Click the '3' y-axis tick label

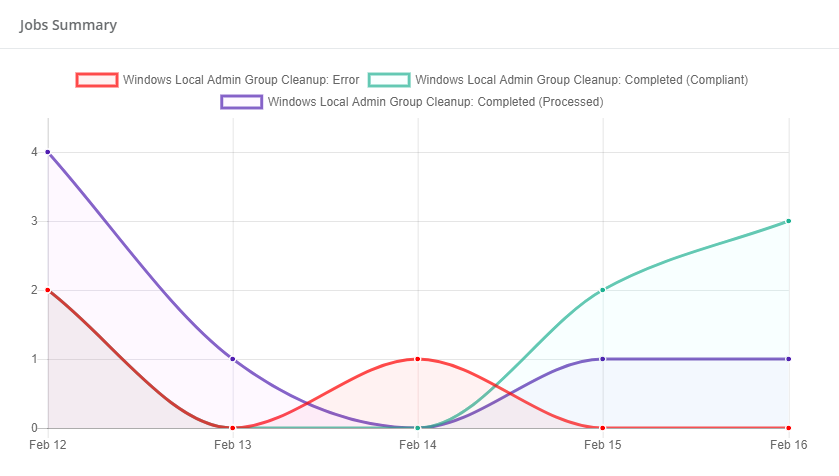click(34, 221)
